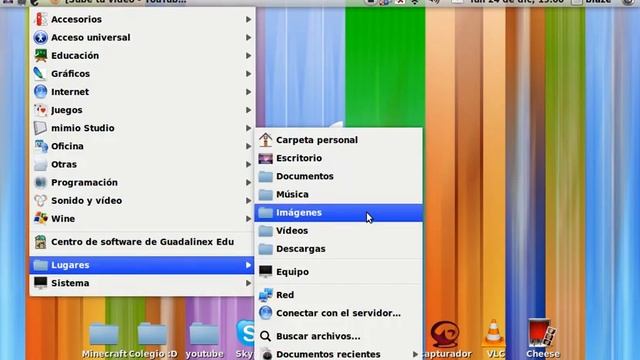This screenshot has height=360, width=640.
Task: Open the Capturador desktop icon
Action: [x=445, y=333]
